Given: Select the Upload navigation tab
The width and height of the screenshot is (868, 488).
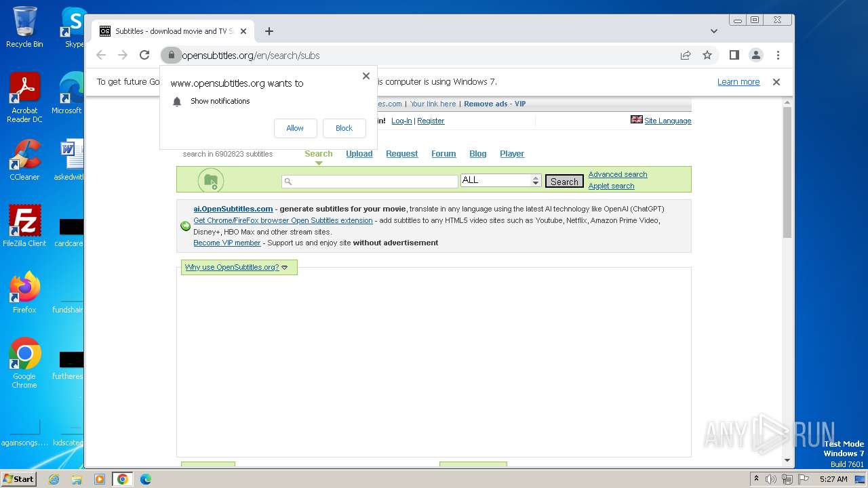Looking at the screenshot, I should 359,154.
